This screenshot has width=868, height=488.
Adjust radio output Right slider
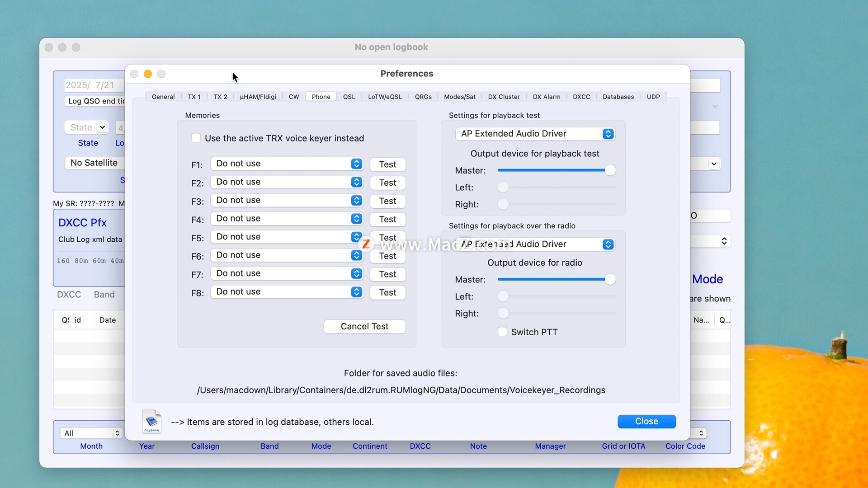click(x=557, y=313)
